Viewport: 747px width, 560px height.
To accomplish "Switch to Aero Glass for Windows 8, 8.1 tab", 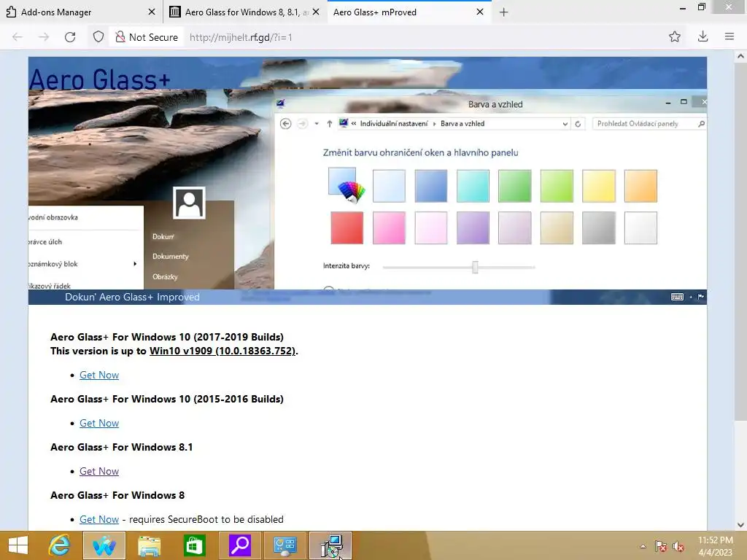I will (x=245, y=12).
